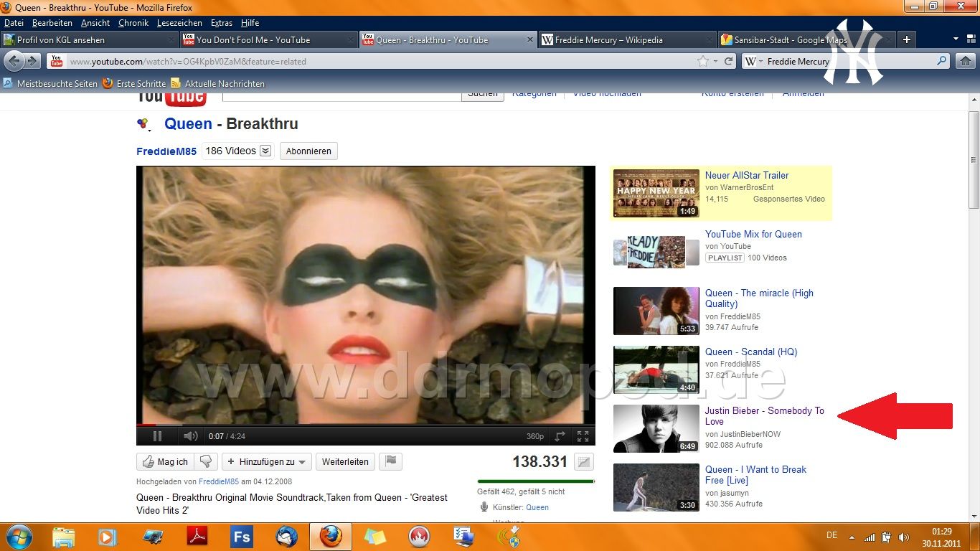Open the 360p video quality selector

point(535,436)
